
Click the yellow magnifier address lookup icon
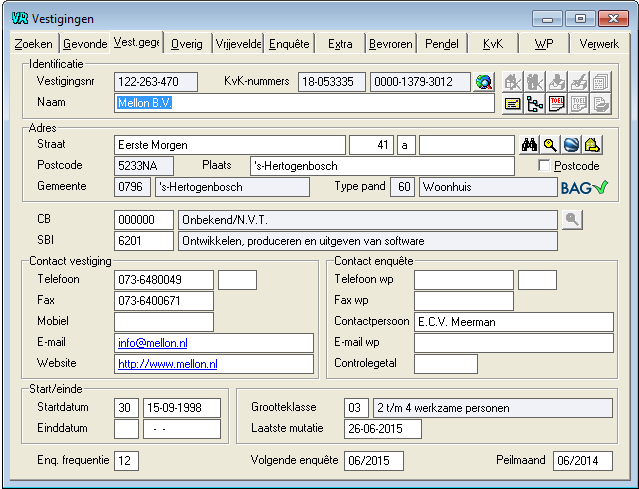pyautogui.click(x=550, y=145)
